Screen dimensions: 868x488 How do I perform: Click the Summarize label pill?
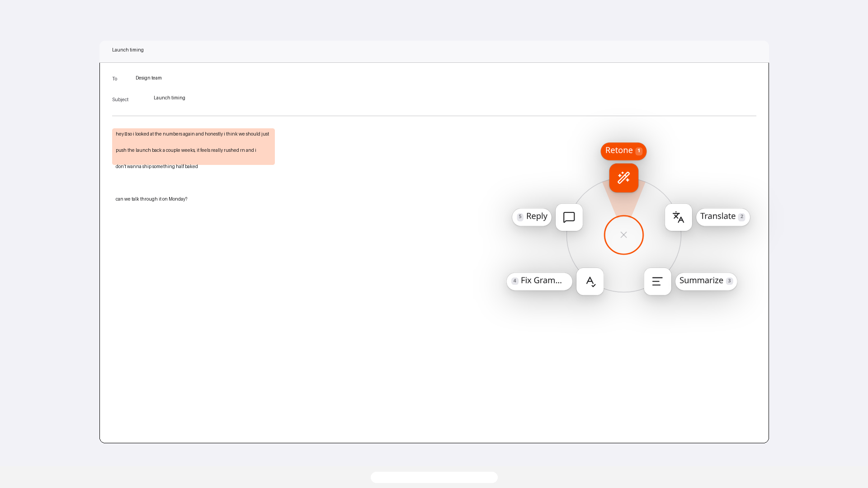coord(706,281)
